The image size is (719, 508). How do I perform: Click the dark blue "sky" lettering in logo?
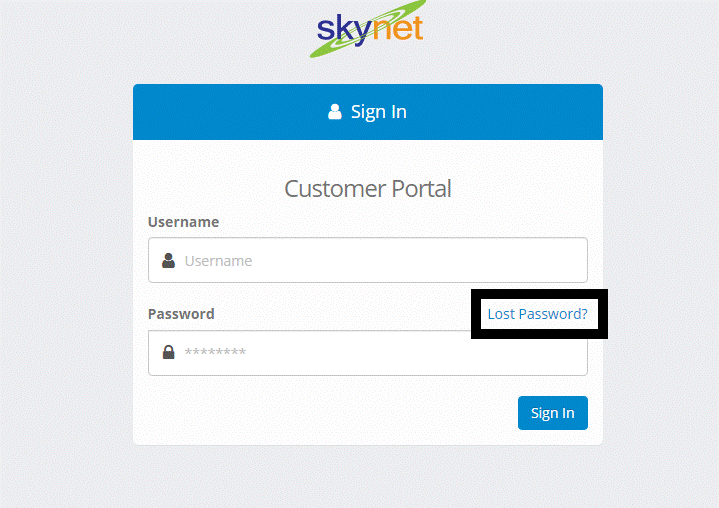(344, 31)
